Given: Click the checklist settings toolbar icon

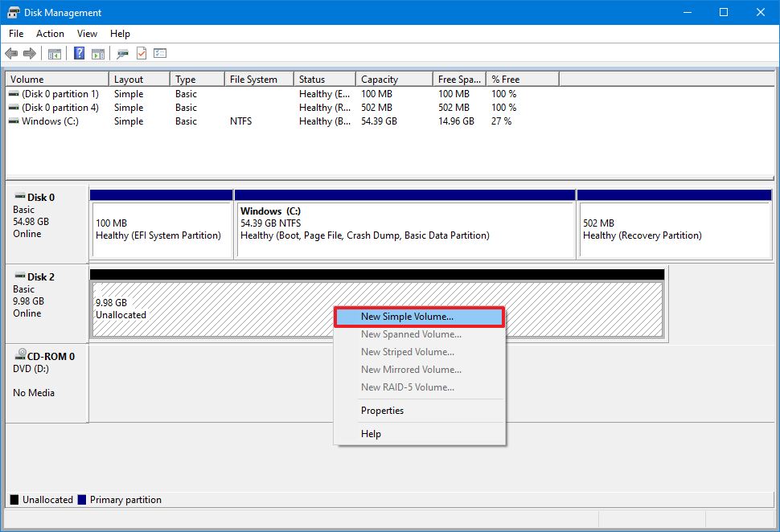Looking at the screenshot, I should [160, 54].
